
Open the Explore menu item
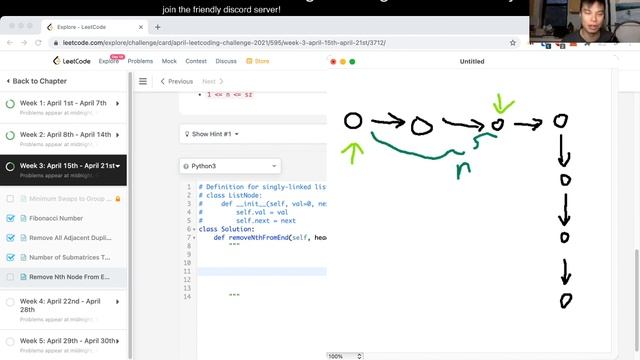(109, 61)
